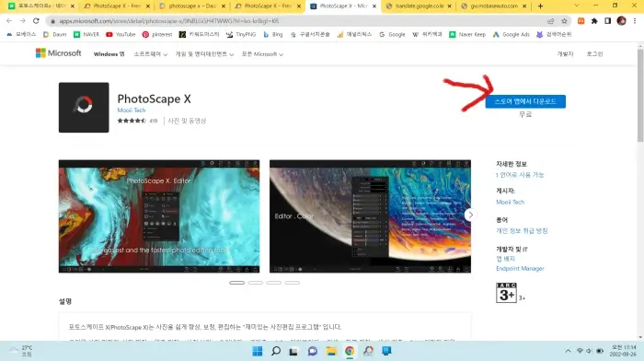Open 1 언어로 사용 가능 link

[x=520, y=175]
